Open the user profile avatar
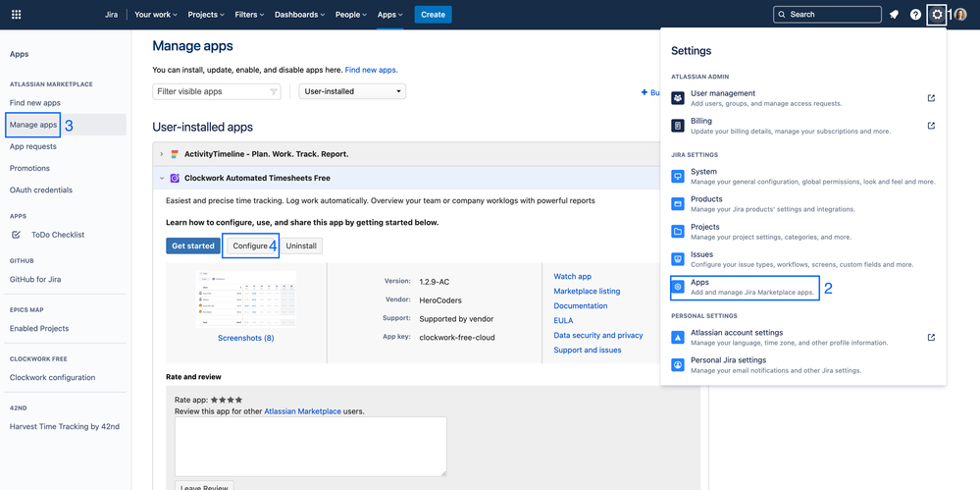 (961, 15)
